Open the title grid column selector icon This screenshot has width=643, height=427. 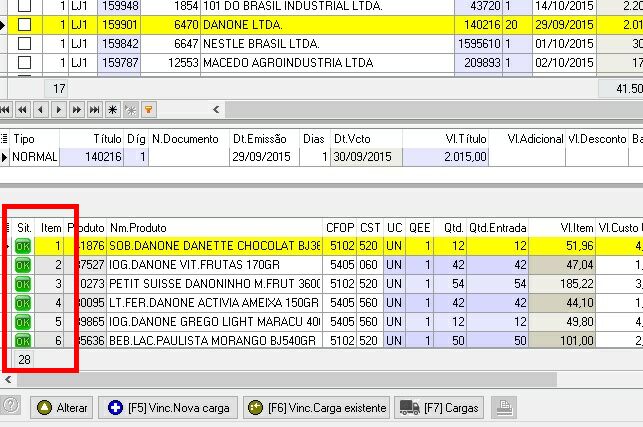click(4, 139)
